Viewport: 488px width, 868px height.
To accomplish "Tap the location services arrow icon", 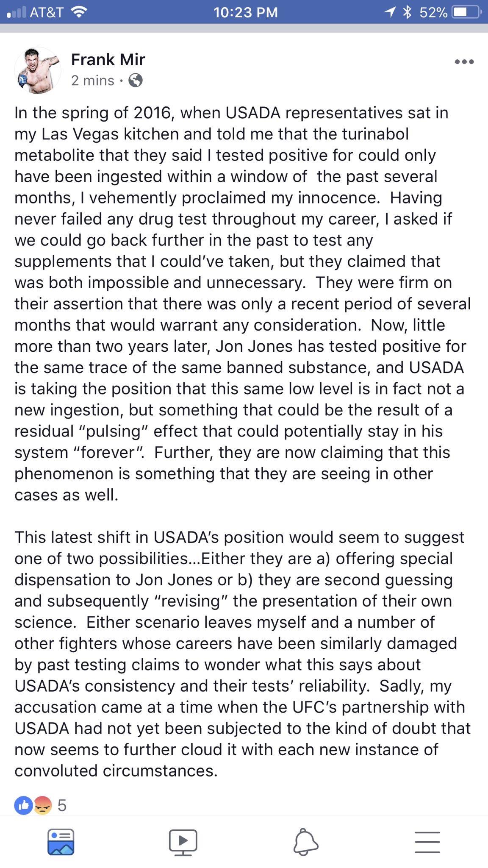I will click(x=391, y=12).
